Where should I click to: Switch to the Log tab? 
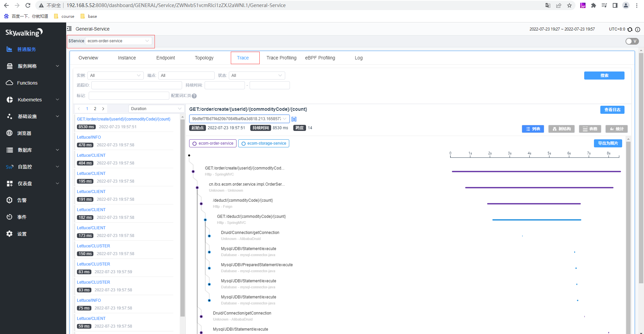(x=359, y=58)
